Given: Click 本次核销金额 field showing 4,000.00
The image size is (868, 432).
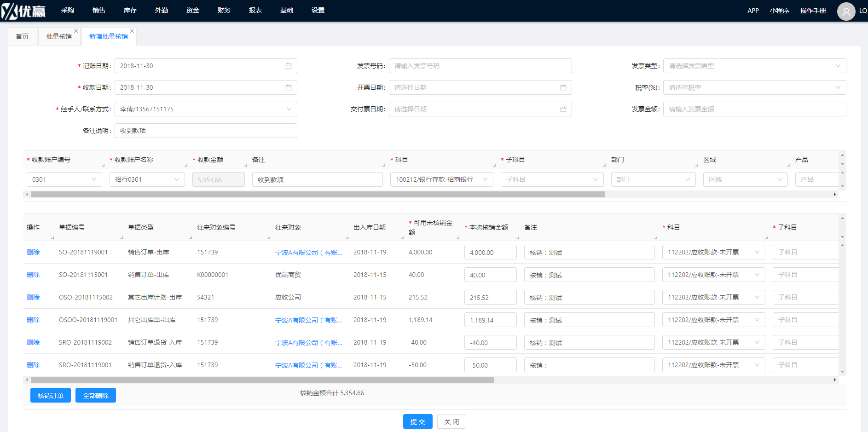Looking at the screenshot, I should [490, 253].
